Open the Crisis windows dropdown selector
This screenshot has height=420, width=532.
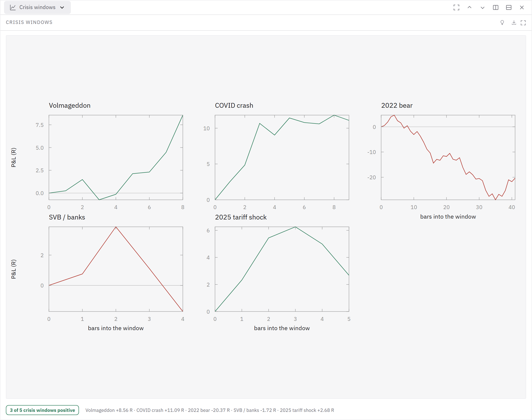[x=37, y=7]
